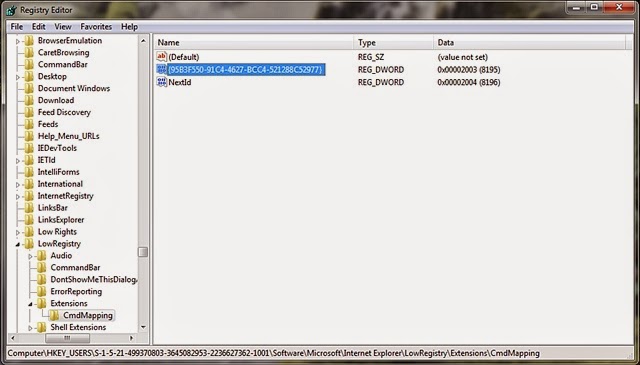
Task: Click the IntelliForms folder icon
Action: coord(29,172)
